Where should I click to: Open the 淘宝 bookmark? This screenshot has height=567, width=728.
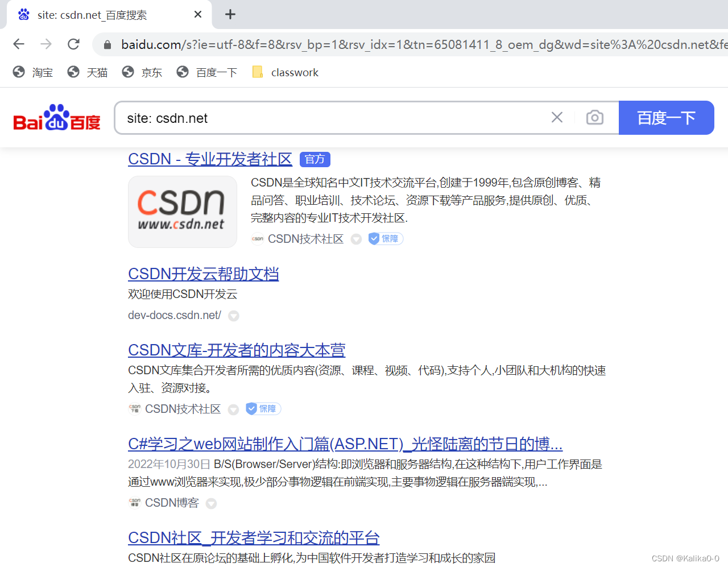[x=33, y=72]
